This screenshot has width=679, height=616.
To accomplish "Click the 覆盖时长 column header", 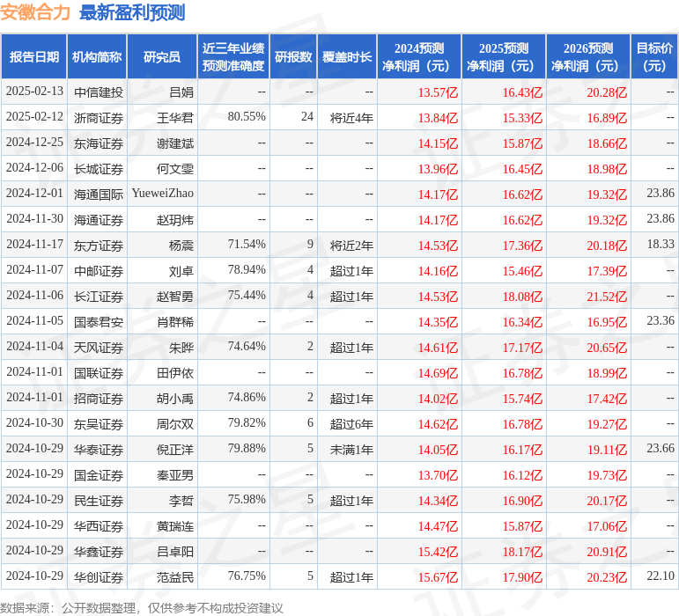I will pos(346,57).
